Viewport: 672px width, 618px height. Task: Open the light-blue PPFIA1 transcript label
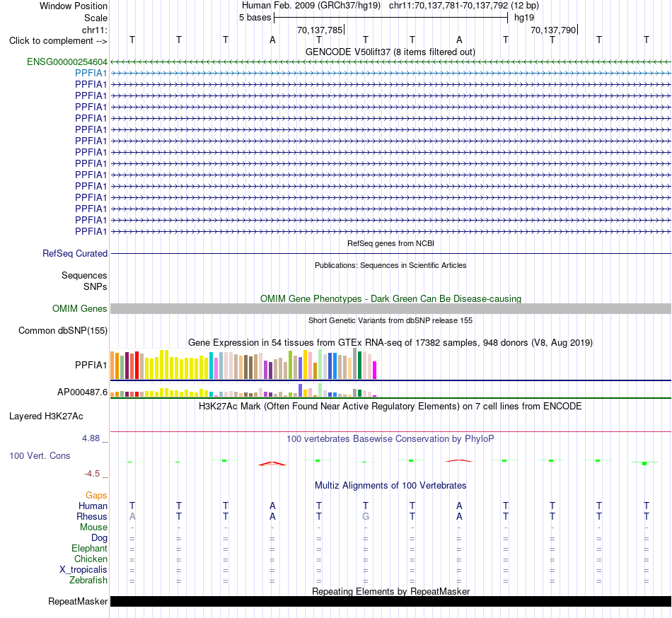pos(91,74)
